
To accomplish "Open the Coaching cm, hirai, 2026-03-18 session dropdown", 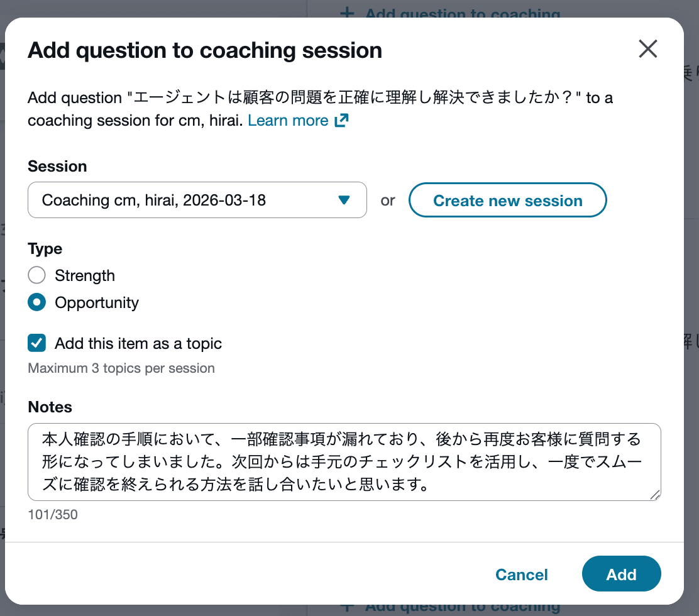I will (x=197, y=201).
